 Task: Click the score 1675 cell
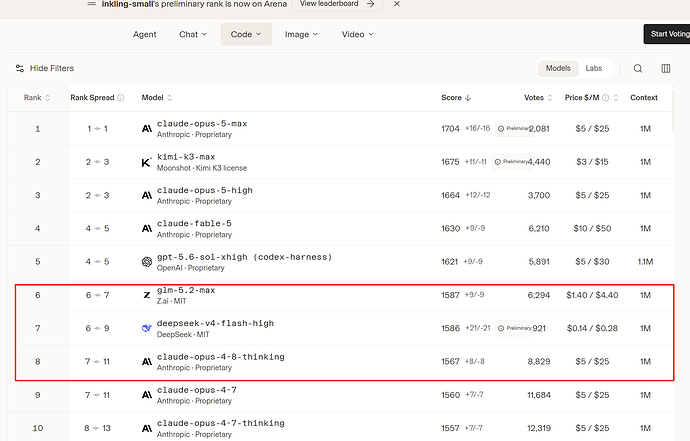(450, 162)
